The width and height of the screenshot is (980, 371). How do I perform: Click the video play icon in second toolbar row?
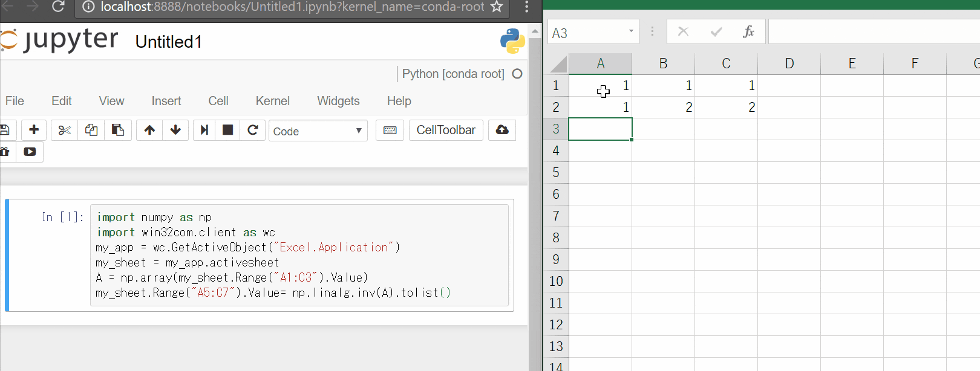pyautogui.click(x=30, y=152)
